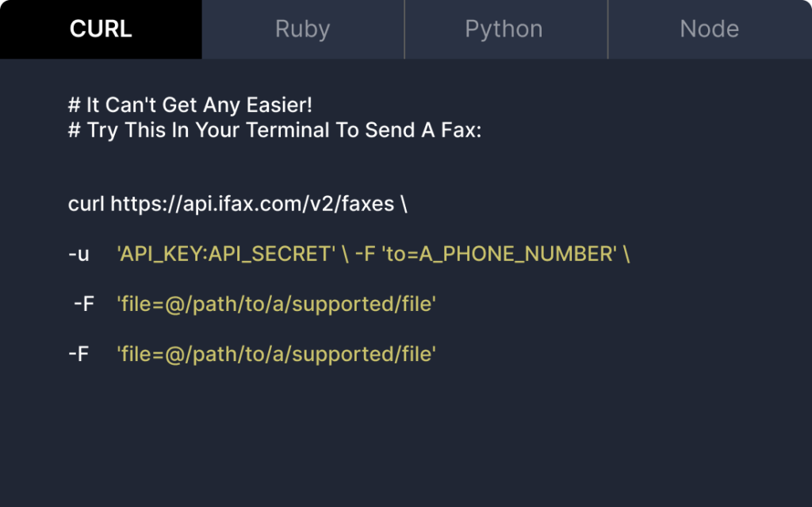This screenshot has height=507, width=812.
Task: Click the curl command line
Action: pyautogui.click(x=238, y=204)
